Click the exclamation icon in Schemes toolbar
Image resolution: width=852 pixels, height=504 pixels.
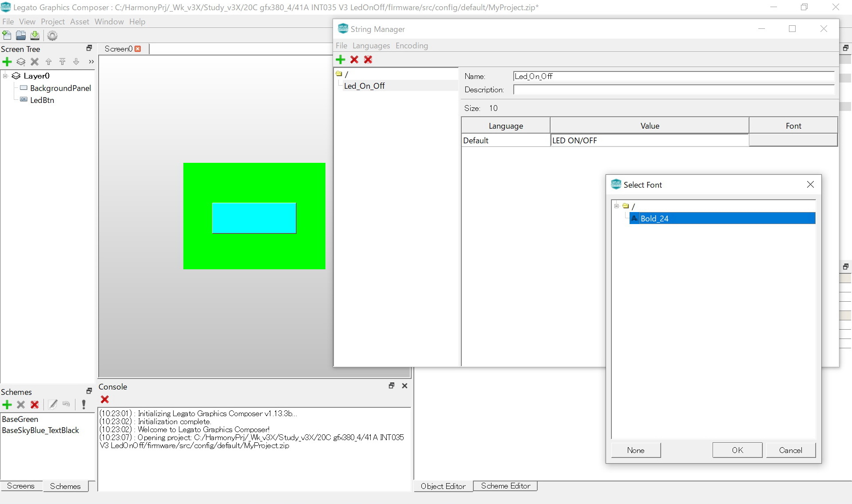coord(83,405)
